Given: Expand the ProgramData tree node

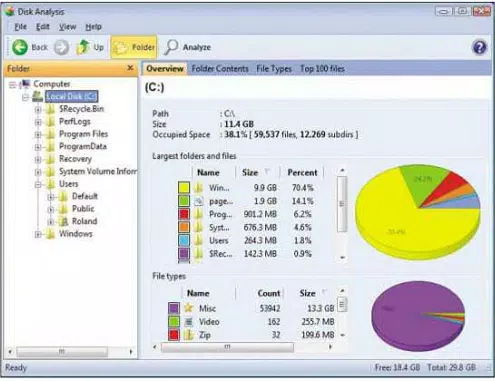Looking at the screenshot, I should (38, 147).
